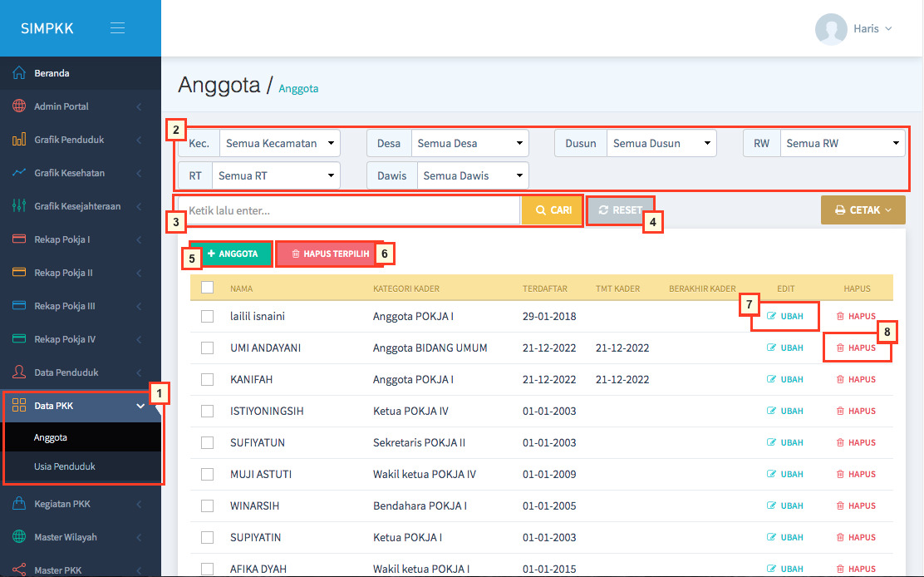Click the hamburger menu icon beside SIMPKK

[x=117, y=28]
